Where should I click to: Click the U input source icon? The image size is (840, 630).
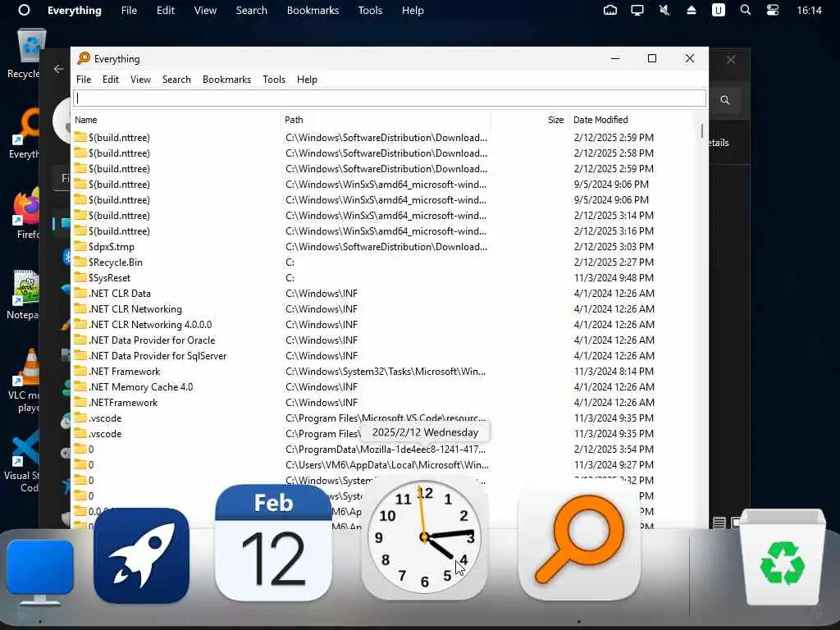pyautogui.click(x=719, y=10)
